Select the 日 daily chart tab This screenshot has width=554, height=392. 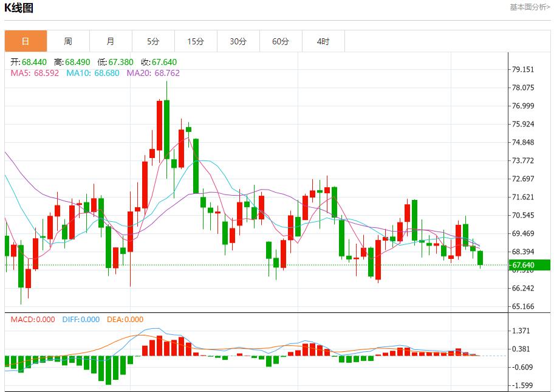point(26,41)
